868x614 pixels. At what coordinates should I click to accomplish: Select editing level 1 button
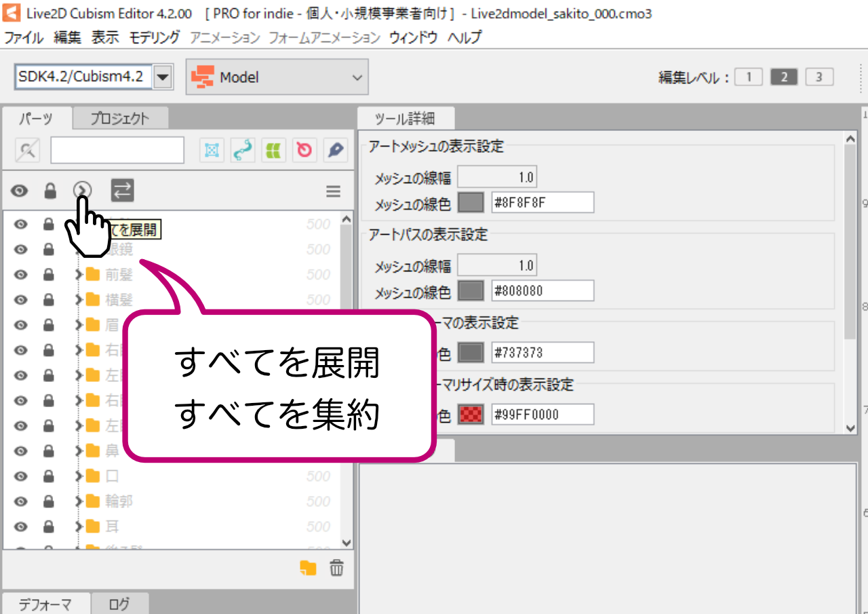pyautogui.click(x=749, y=77)
